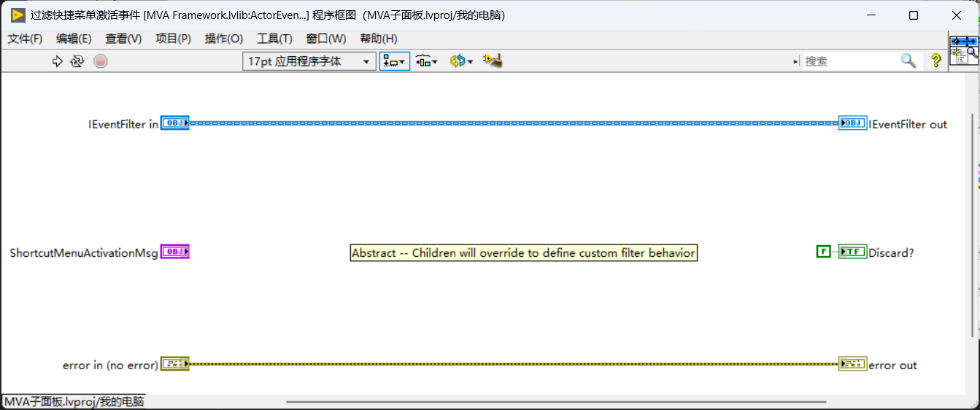Toggle the False boolean constant
Image resolution: width=980 pixels, height=410 pixels.
[823, 252]
